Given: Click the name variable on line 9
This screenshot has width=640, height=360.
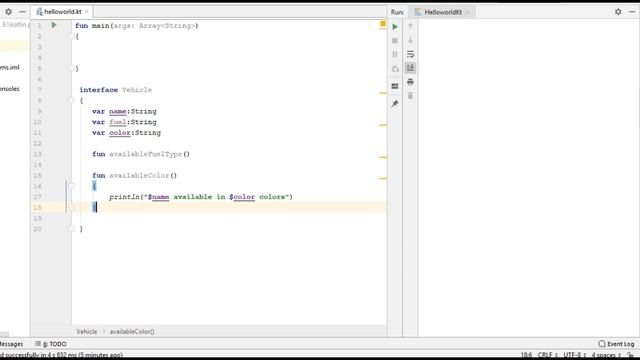Looking at the screenshot, I should point(118,111).
